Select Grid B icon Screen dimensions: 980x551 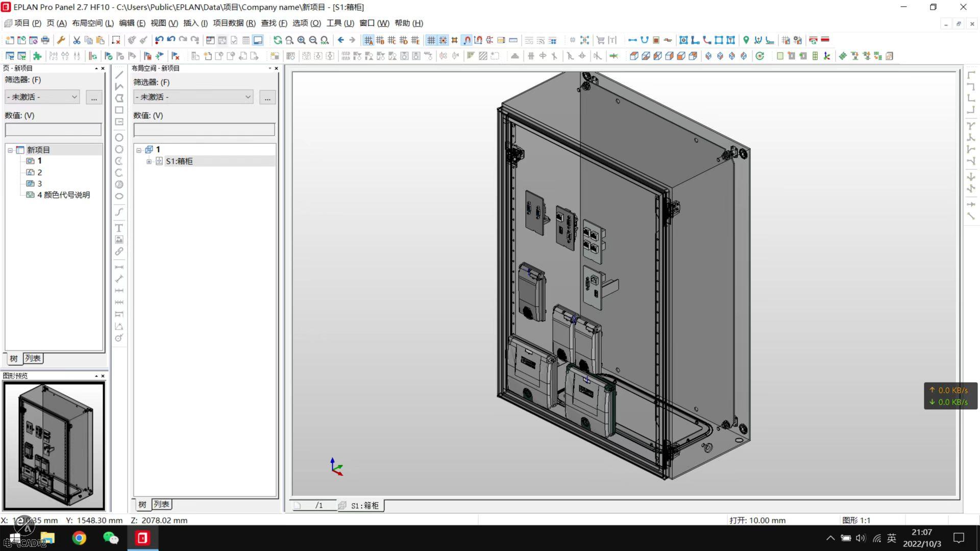coord(380,40)
